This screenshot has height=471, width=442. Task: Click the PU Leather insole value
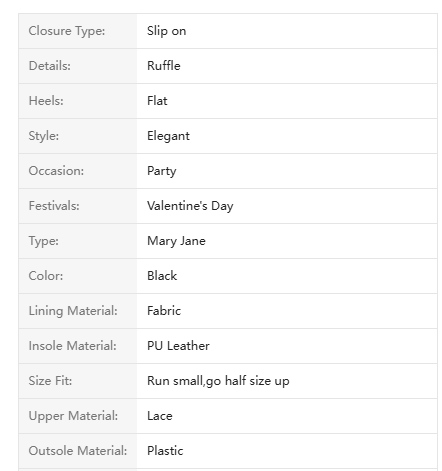coord(178,346)
